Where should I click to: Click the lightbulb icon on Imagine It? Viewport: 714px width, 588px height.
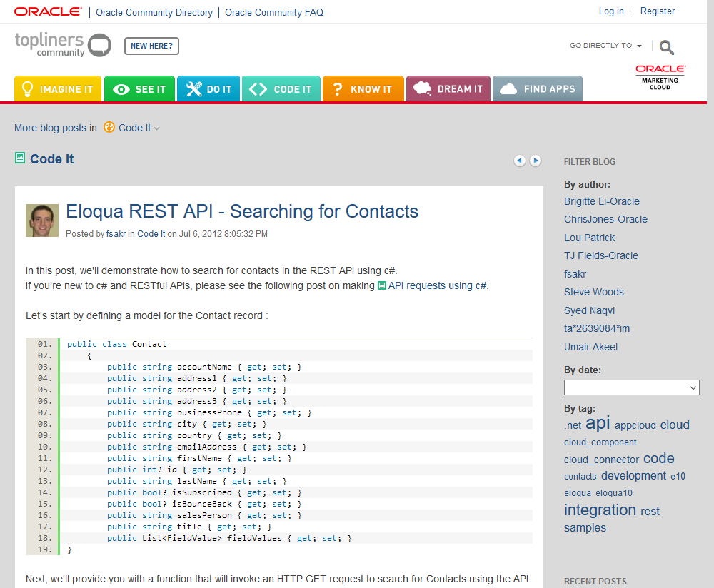(x=27, y=89)
